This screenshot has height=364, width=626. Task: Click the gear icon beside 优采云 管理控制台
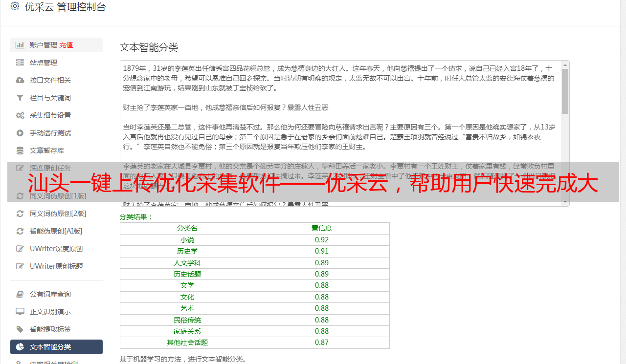15,6
